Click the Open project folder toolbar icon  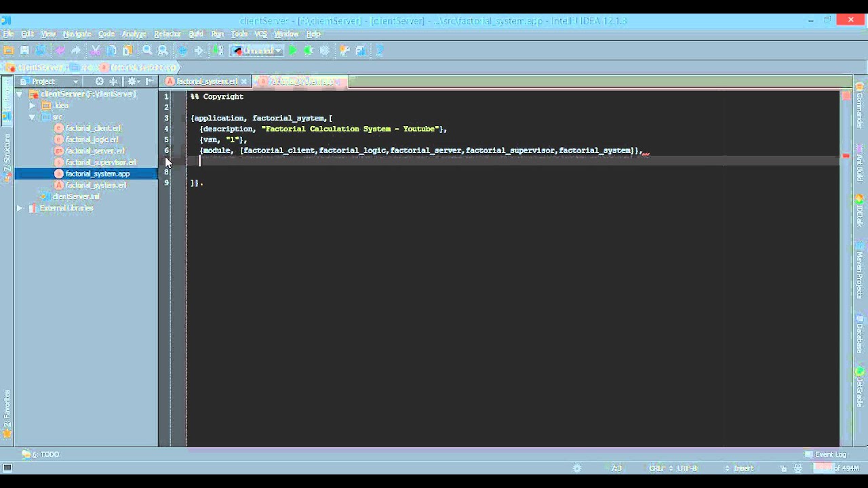point(9,51)
